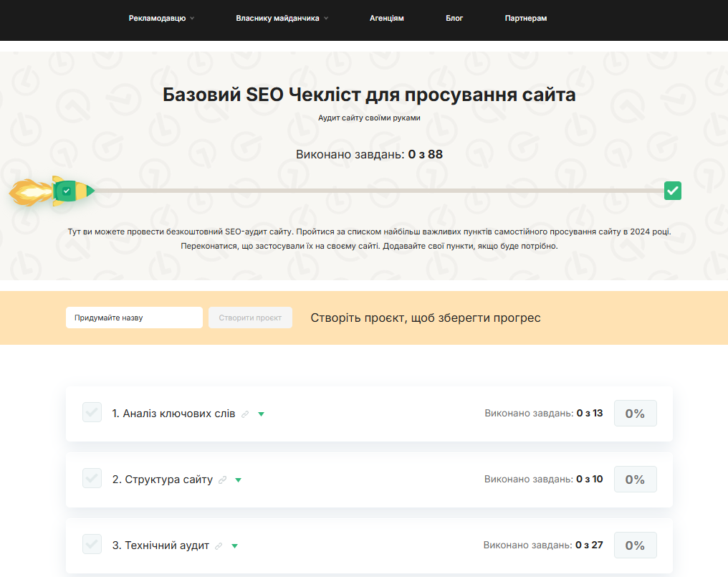Expand Структура сайту with green arrow
Viewport: 728px width, 577px height.
(239, 480)
